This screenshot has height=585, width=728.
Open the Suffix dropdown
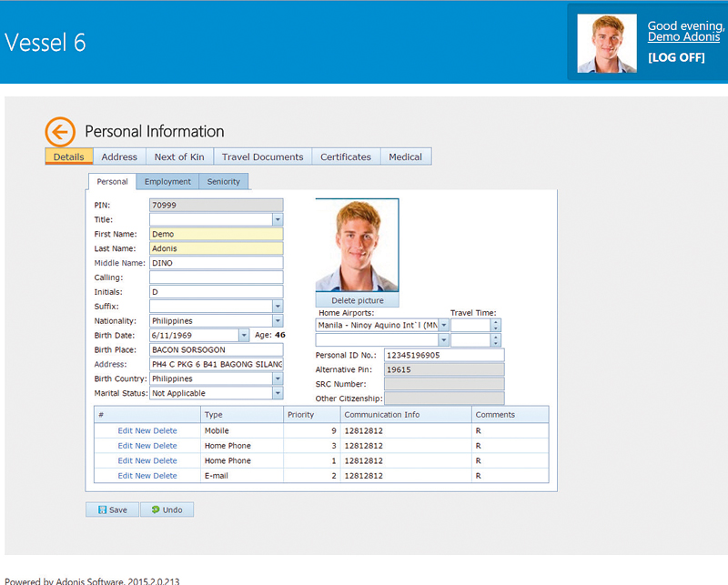(278, 307)
